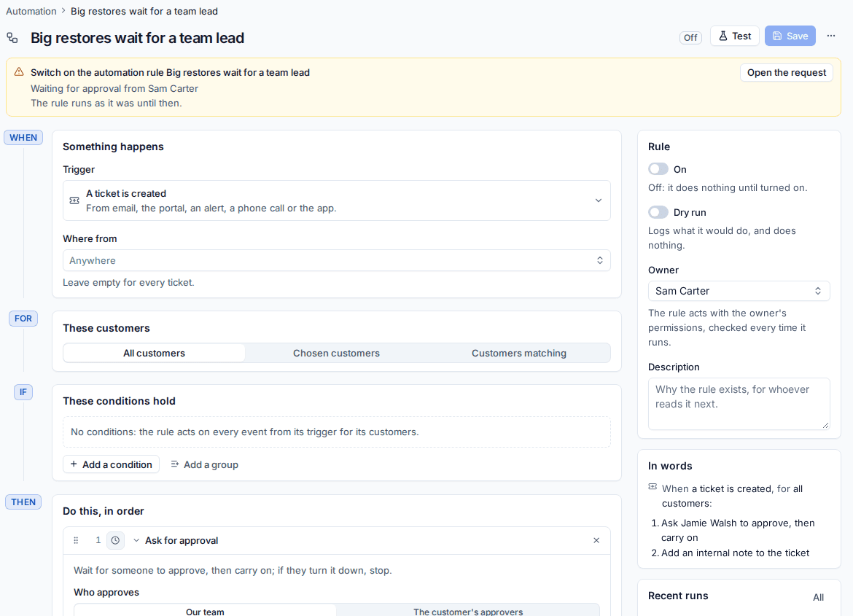Click the floppy disk icon on Save

tap(777, 36)
